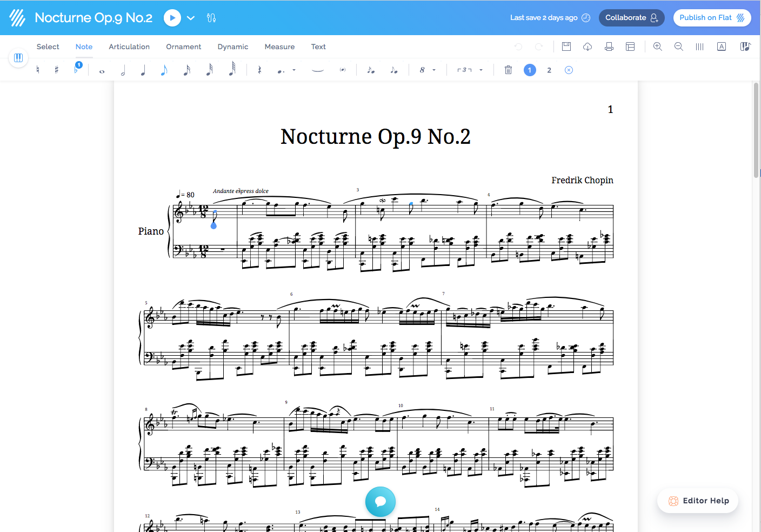Delete the selected note with trash icon

click(x=508, y=70)
